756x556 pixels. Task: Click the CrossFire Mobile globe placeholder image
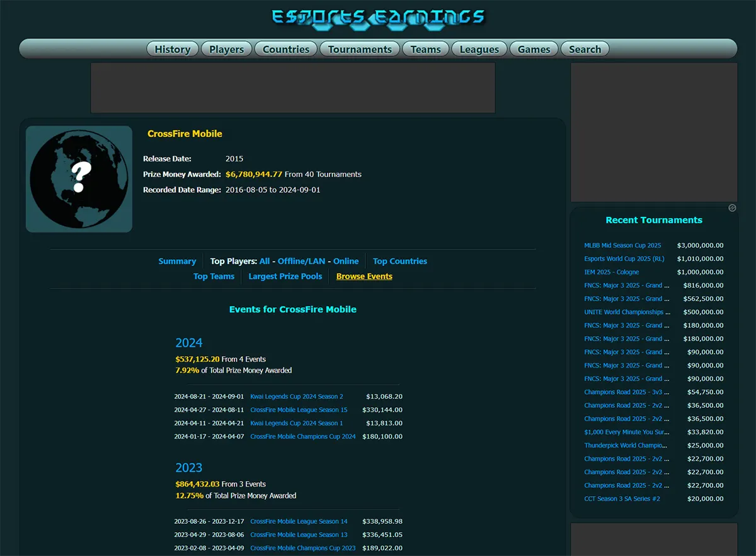[79, 179]
